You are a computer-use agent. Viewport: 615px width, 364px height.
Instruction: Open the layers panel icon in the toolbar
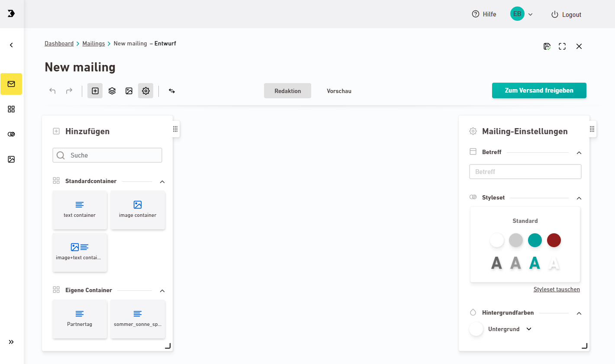pyautogui.click(x=112, y=91)
